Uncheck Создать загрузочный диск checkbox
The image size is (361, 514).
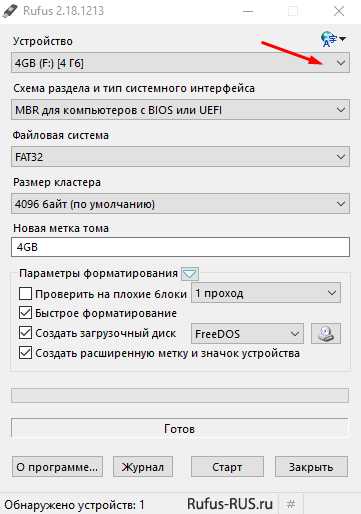(x=25, y=333)
